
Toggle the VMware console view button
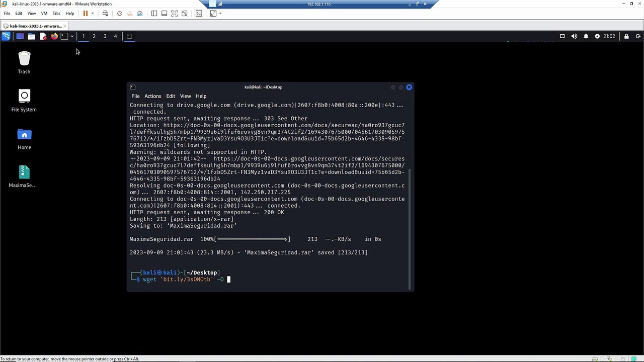[199, 14]
